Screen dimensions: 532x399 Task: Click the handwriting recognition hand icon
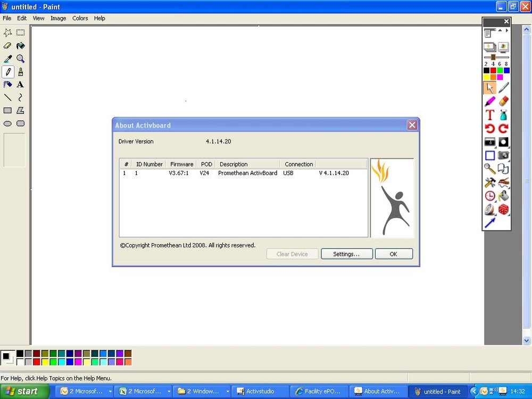click(x=503, y=182)
